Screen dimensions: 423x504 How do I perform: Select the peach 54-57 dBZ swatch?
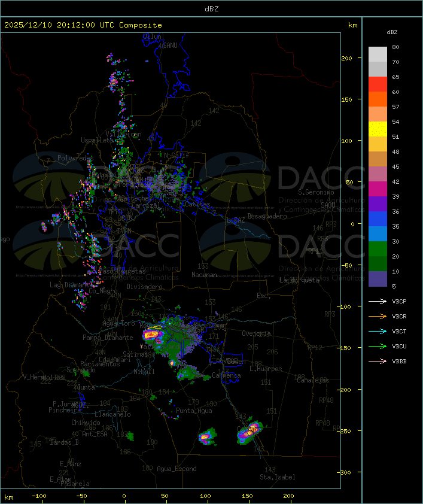pyautogui.click(x=378, y=114)
